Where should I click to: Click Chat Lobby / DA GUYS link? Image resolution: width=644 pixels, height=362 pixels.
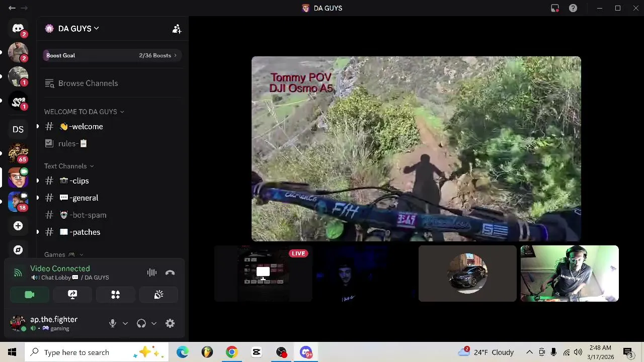tap(70, 278)
